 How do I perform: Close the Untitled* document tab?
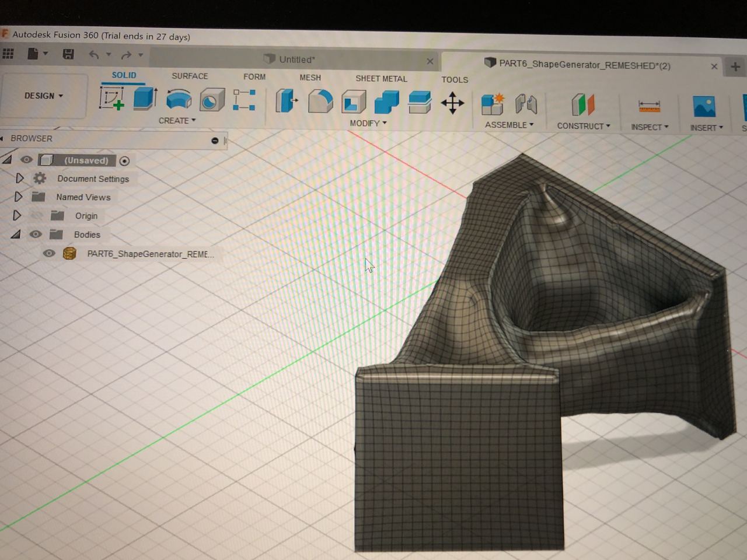(430, 61)
